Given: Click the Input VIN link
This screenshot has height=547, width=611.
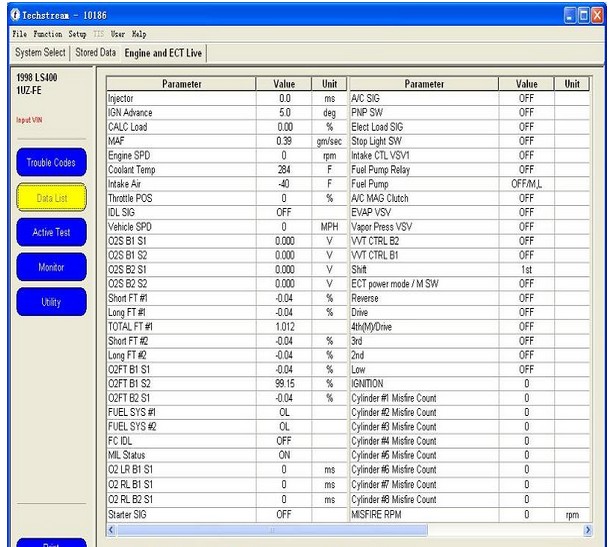Looking at the screenshot, I should 29,120.
